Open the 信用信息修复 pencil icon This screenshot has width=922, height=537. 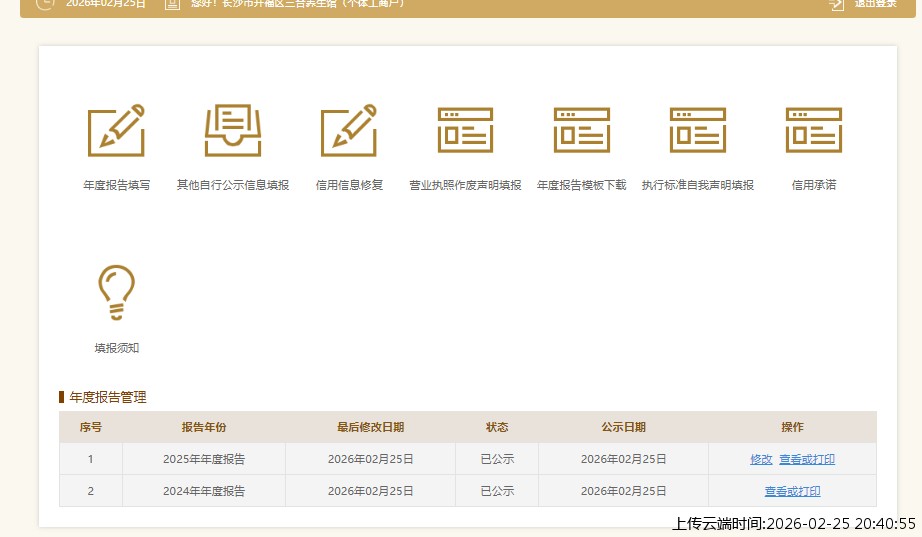point(349,131)
